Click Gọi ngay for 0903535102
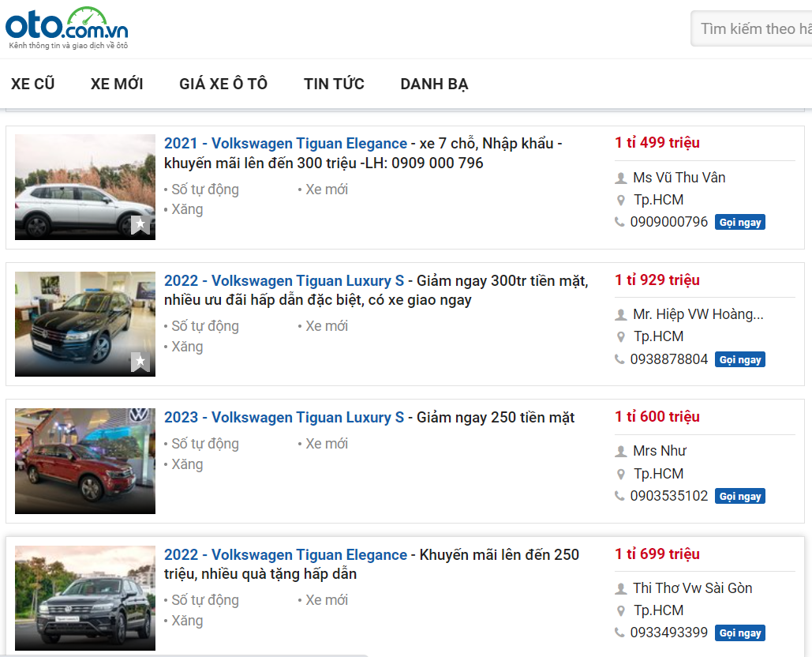The width and height of the screenshot is (812, 657). (740, 497)
